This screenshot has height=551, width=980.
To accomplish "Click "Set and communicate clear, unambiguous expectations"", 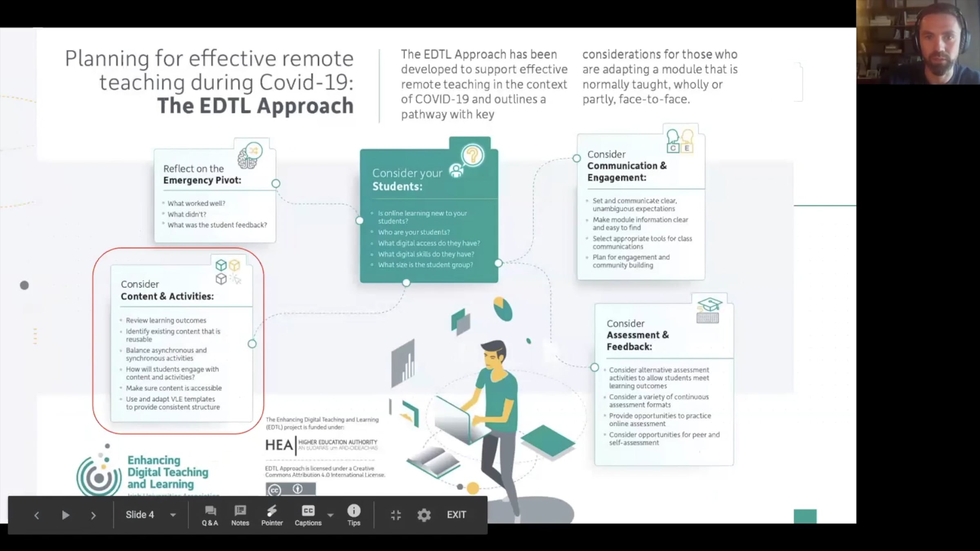I will click(x=635, y=204).
